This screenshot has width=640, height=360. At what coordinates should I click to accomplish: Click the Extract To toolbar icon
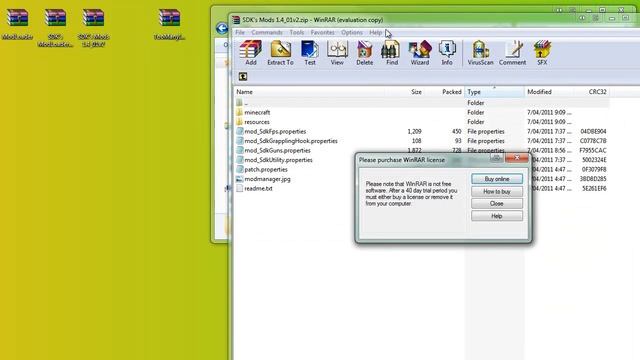click(280, 53)
